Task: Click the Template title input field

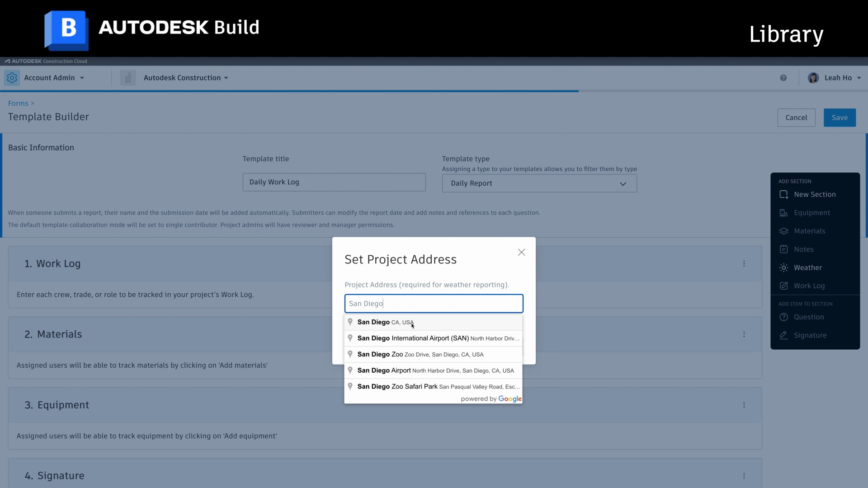Action: [334, 182]
